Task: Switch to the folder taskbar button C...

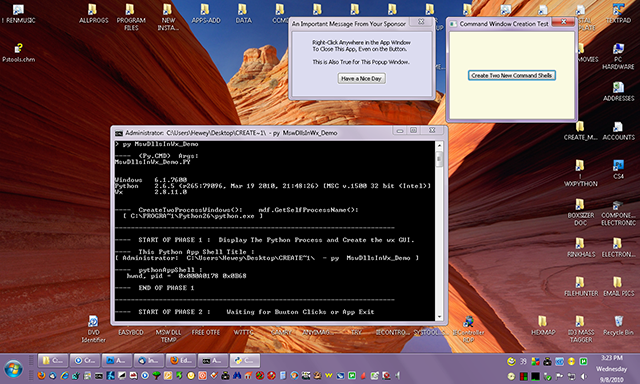Action: coord(53,360)
